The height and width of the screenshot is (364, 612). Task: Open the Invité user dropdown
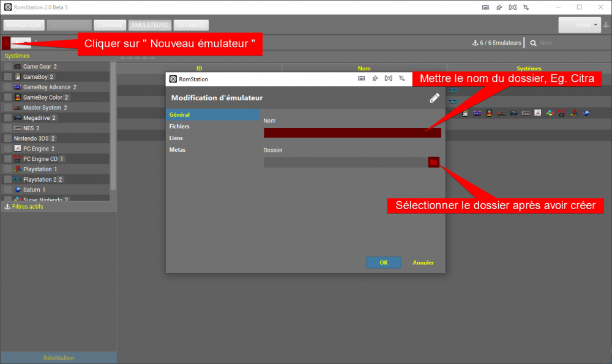tap(580, 25)
